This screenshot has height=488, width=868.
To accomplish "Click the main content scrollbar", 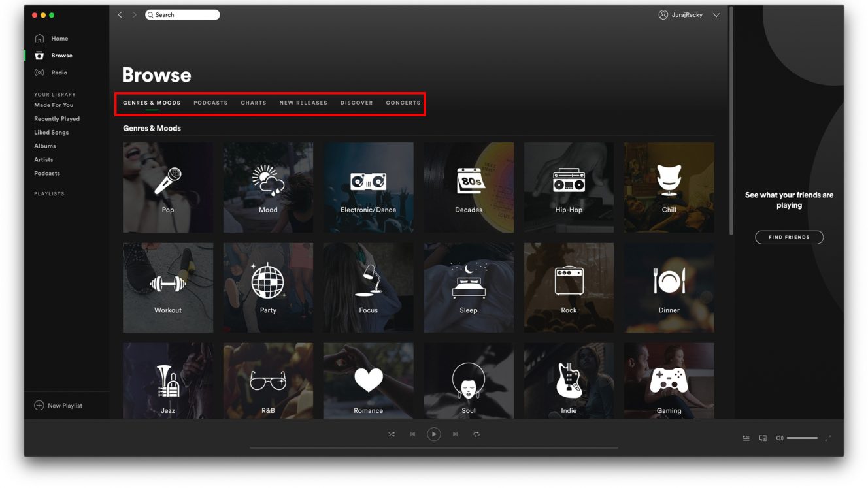I will 731,121.
